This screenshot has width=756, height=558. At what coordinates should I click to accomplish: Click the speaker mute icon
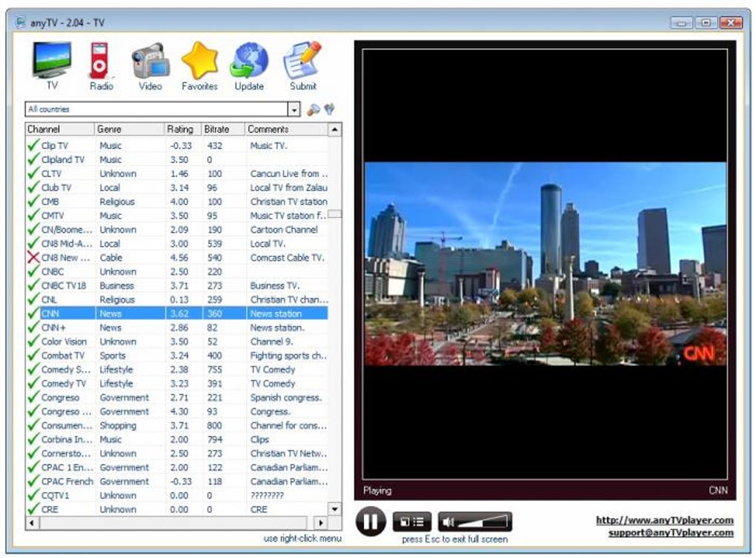tap(448, 522)
